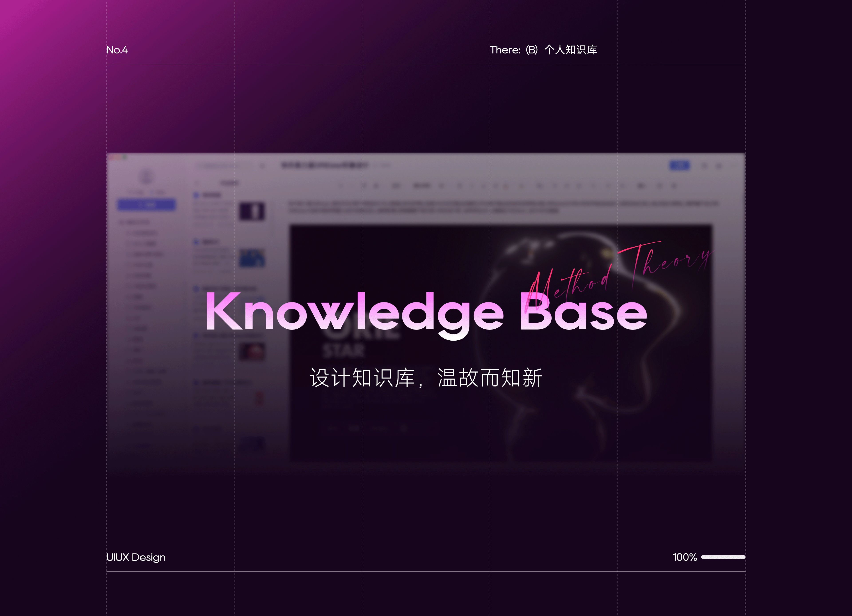The height and width of the screenshot is (616, 852).
Task: Click the 'No.4' label
Action: click(x=117, y=50)
